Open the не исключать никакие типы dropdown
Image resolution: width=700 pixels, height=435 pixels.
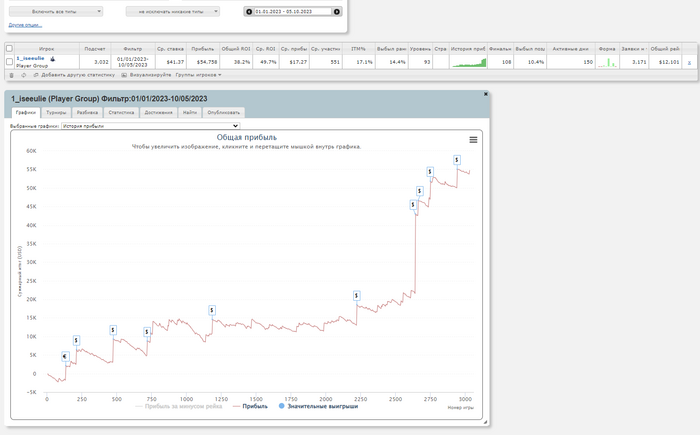(x=172, y=12)
